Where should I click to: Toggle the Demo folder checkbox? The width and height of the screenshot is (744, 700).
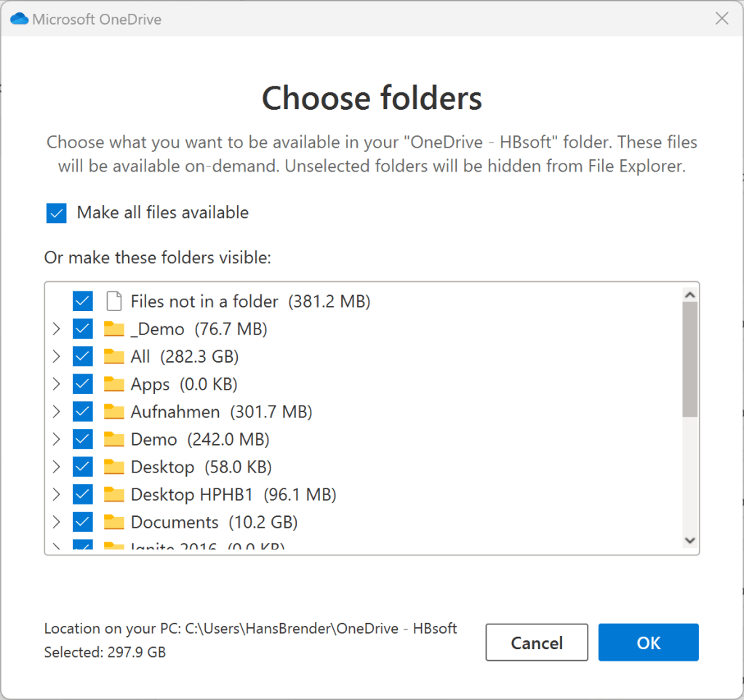83,439
